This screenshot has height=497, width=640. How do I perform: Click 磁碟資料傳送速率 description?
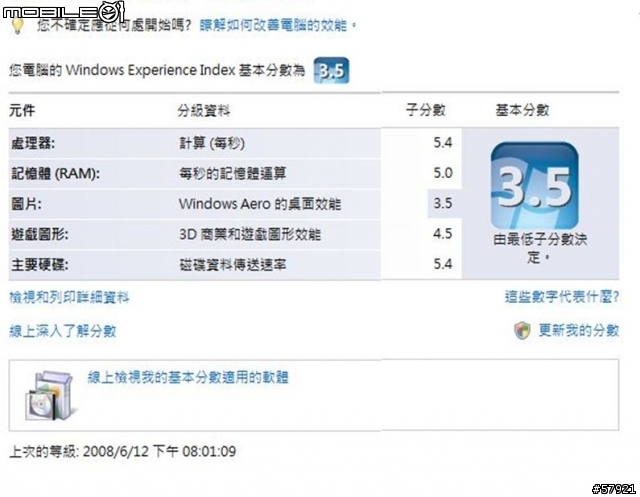pos(233,265)
